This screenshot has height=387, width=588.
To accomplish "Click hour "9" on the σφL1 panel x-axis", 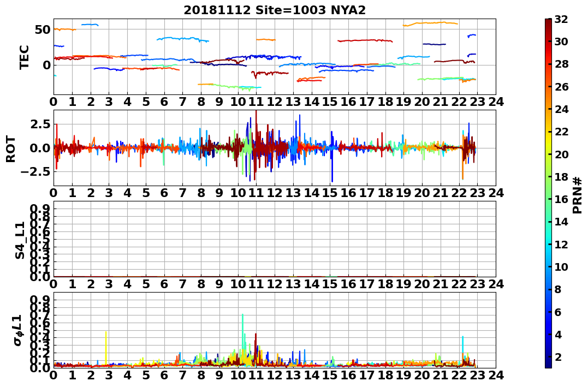I will tap(219, 375).
